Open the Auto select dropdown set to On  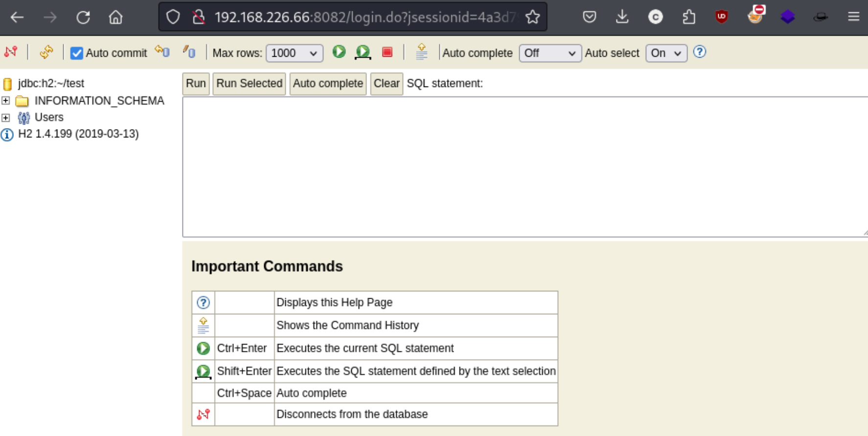point(666,53)
